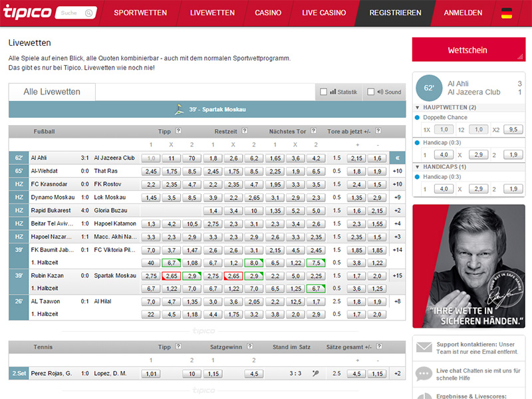
Task: Select the Alle Livewetten tab
Action: click(x=52, y=92)
